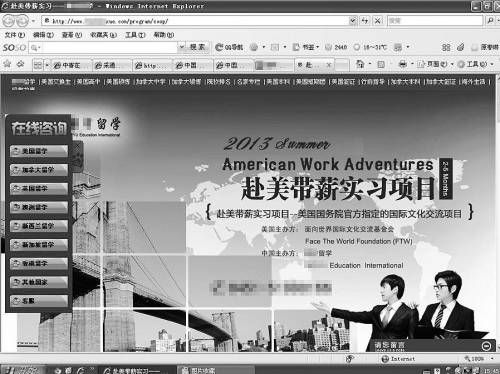The height and width of the screenshot is (374, 500).
Task: Open a new tab with the blank tab button
Action: (341, 65)
